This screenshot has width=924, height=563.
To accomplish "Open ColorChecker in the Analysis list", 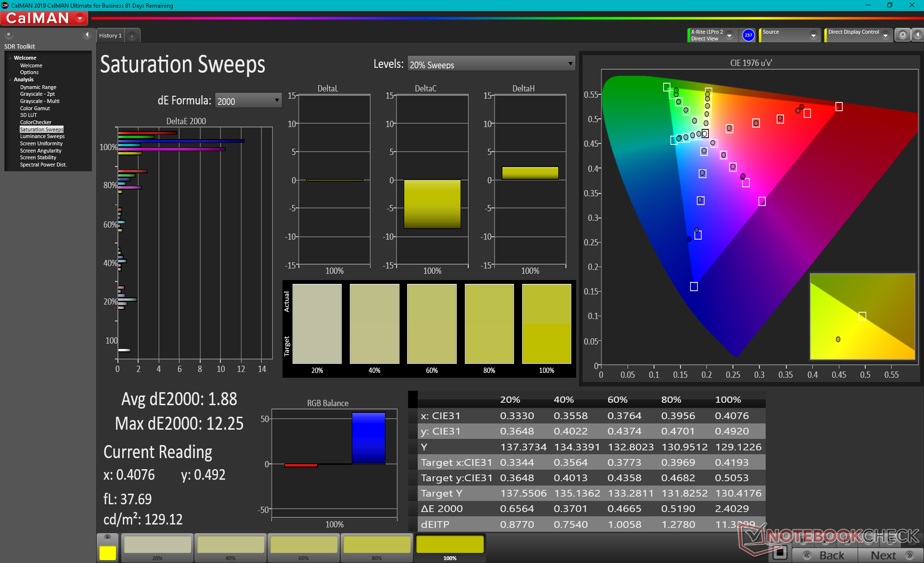I will pyautogui.click(x=36, y=122).
